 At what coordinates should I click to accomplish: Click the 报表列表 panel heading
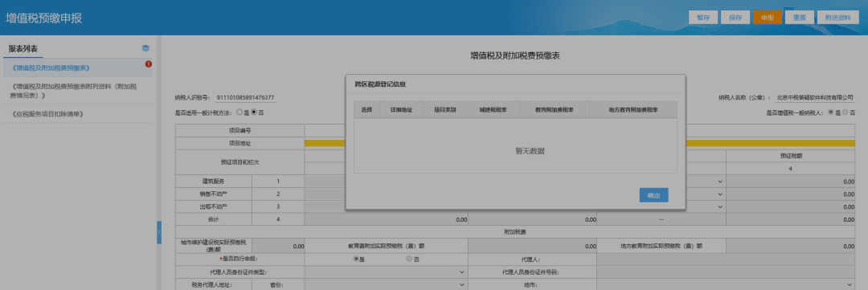(x=23, y=49)
